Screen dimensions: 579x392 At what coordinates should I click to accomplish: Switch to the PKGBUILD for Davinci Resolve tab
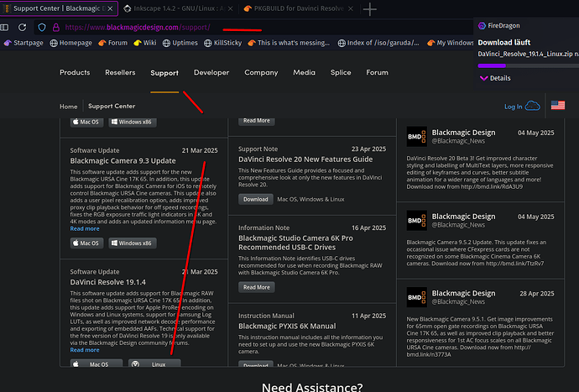coord(299,8)
